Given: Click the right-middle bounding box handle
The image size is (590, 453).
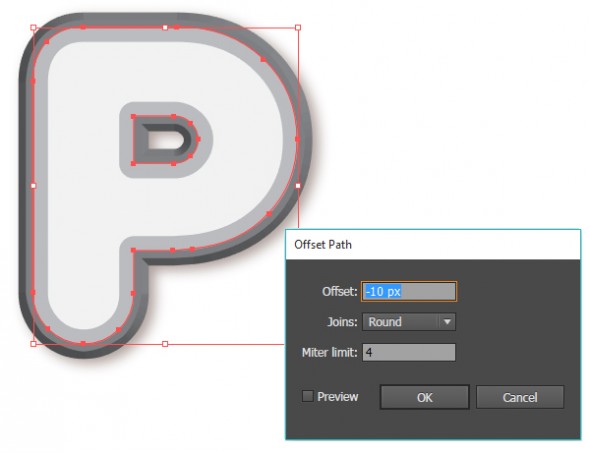Looking at the screenshot, I should tap(298, 186).
